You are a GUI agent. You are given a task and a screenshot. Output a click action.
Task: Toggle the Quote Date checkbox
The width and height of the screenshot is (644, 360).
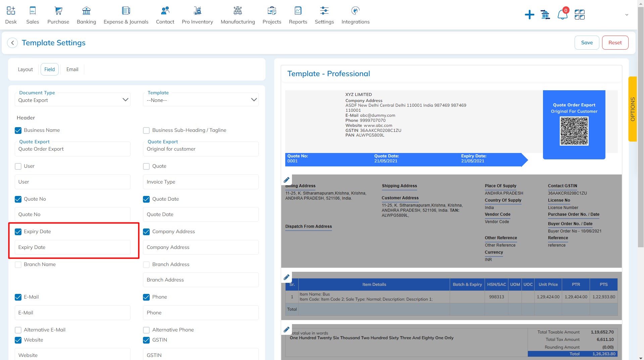[146, 199]
